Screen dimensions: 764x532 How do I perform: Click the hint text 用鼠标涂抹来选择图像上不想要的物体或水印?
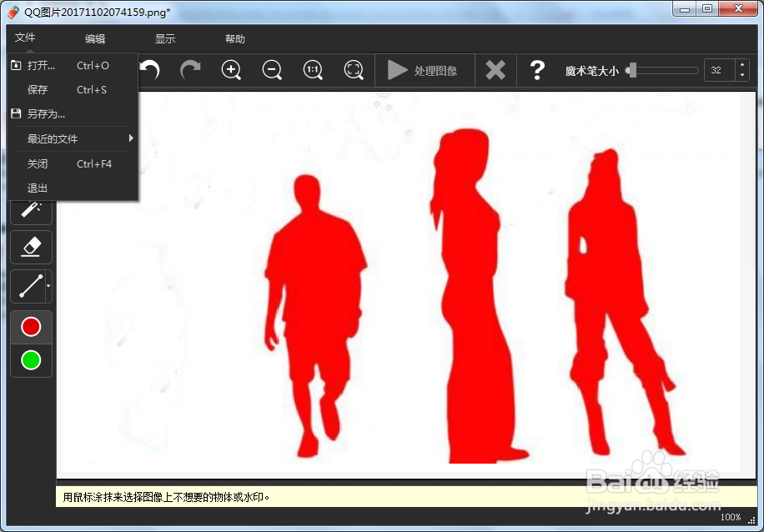coord(166,498)
